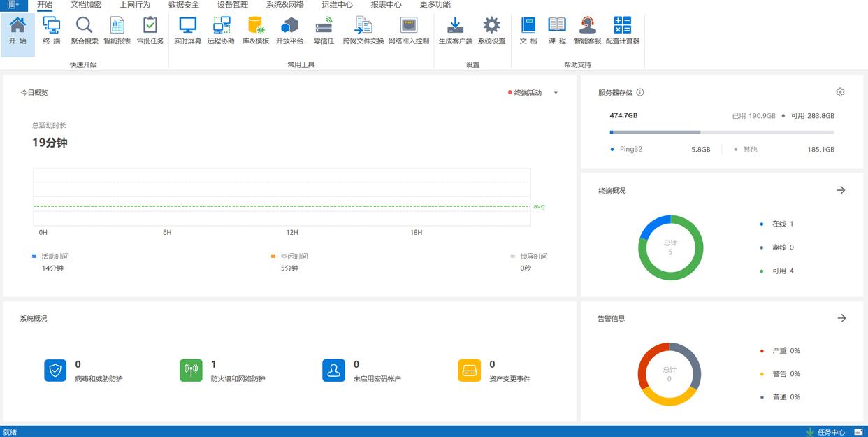Expand 告警信息 details arrow
The image size is (868, 437).
(841, 318)
